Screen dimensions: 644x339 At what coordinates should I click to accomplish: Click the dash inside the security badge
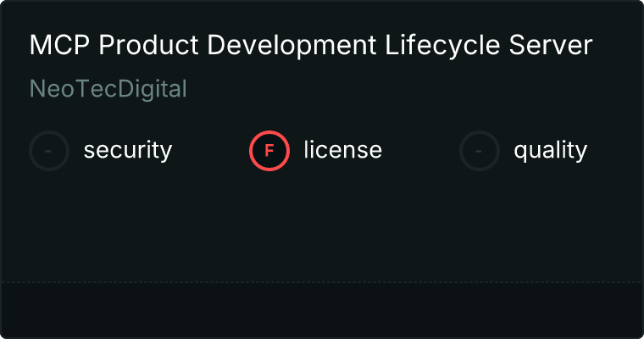48,152
